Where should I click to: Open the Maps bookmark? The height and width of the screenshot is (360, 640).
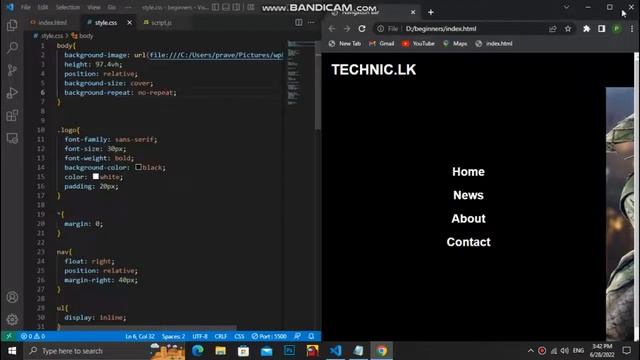click(455, 43)
